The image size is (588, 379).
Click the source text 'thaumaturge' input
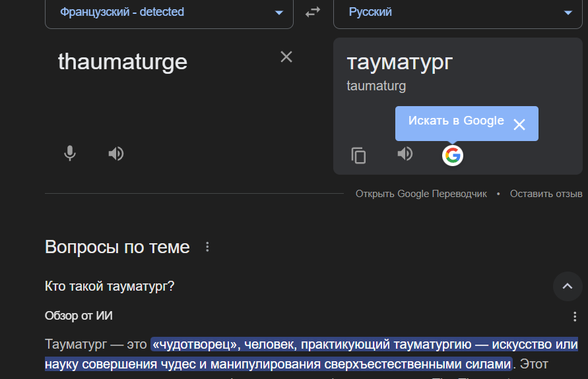coord(123,62)
